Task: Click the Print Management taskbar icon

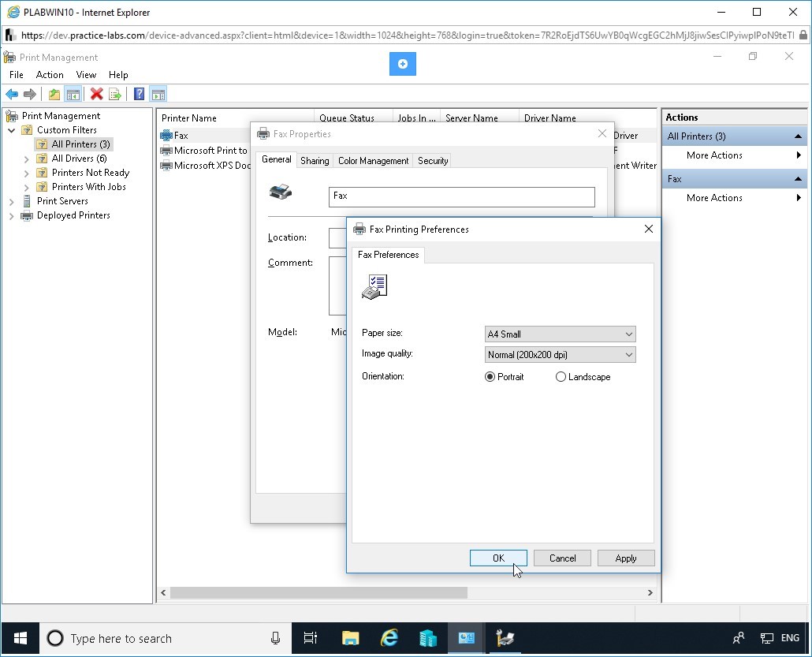Action: (505, 638)
